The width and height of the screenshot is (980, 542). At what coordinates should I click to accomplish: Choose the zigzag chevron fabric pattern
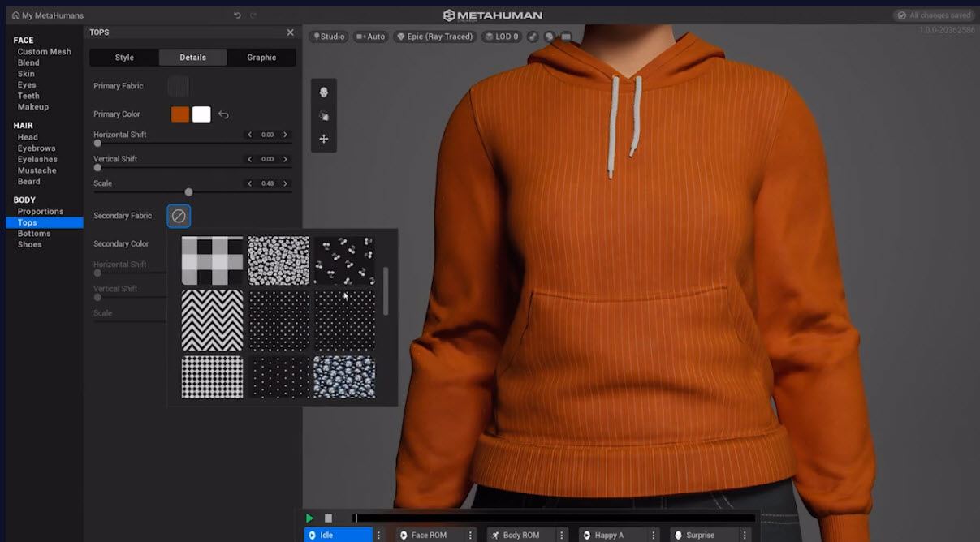point(212,320)
